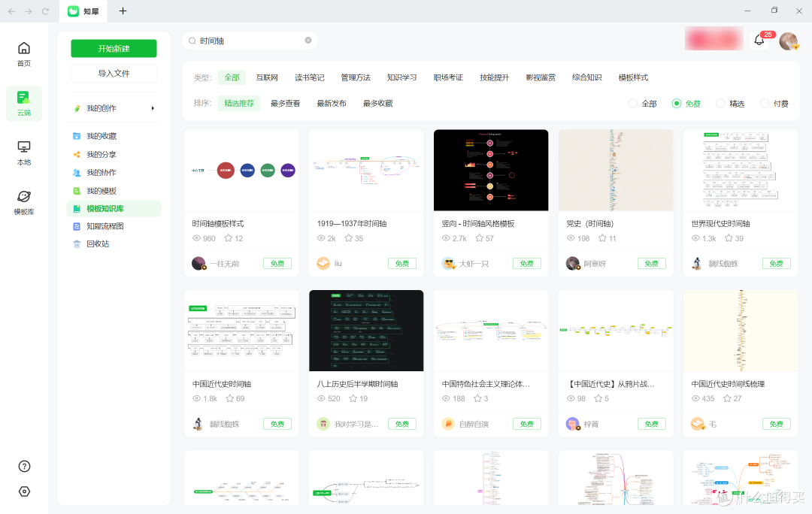Filter by 影视鉴赏 type
The image size is (812, 514).
541,77
